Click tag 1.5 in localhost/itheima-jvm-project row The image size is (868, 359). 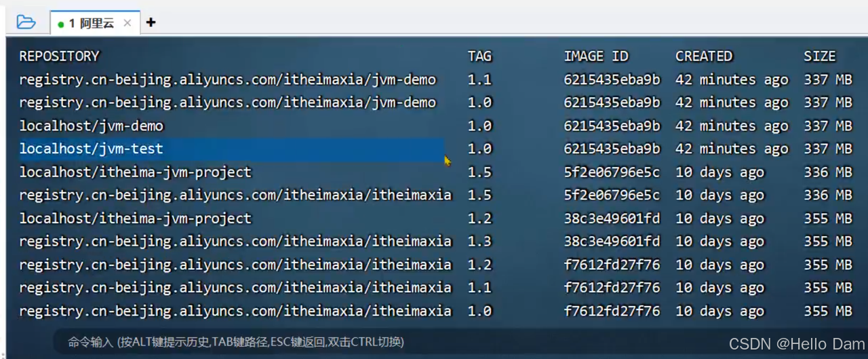tap(479, 172)
